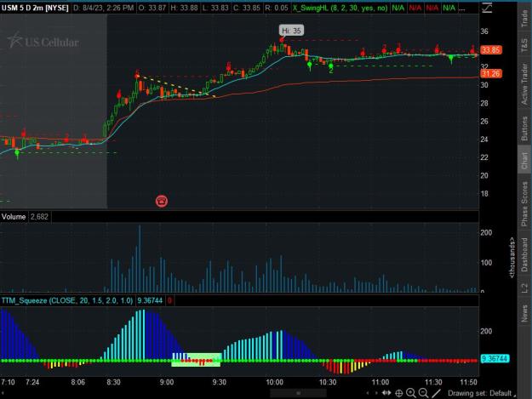Image resolution: width=532 pixels, height=399 pixels.
Task: Click the horizontal time scrollbar thumb
Action: (x=298, y=393)
